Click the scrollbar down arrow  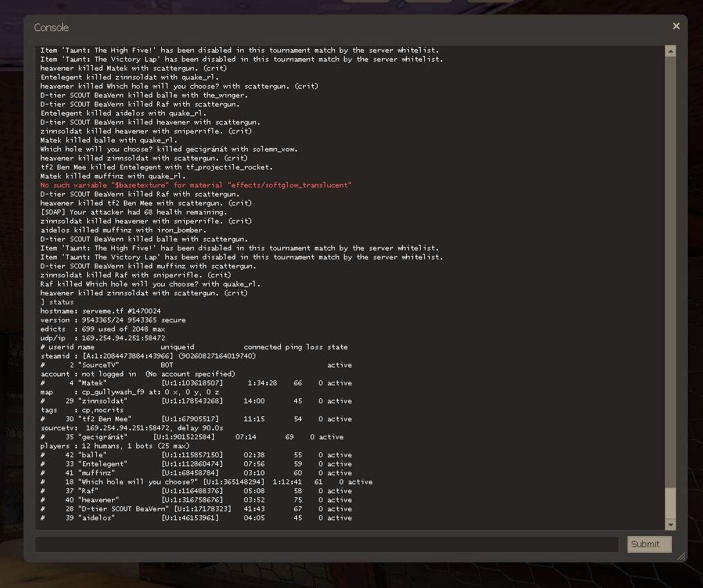670,525
